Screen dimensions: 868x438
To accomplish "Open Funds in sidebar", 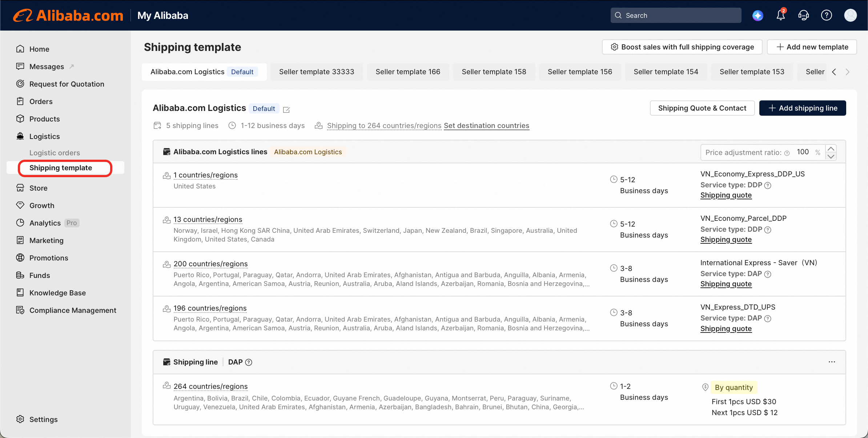I will [x=40, y=275].
